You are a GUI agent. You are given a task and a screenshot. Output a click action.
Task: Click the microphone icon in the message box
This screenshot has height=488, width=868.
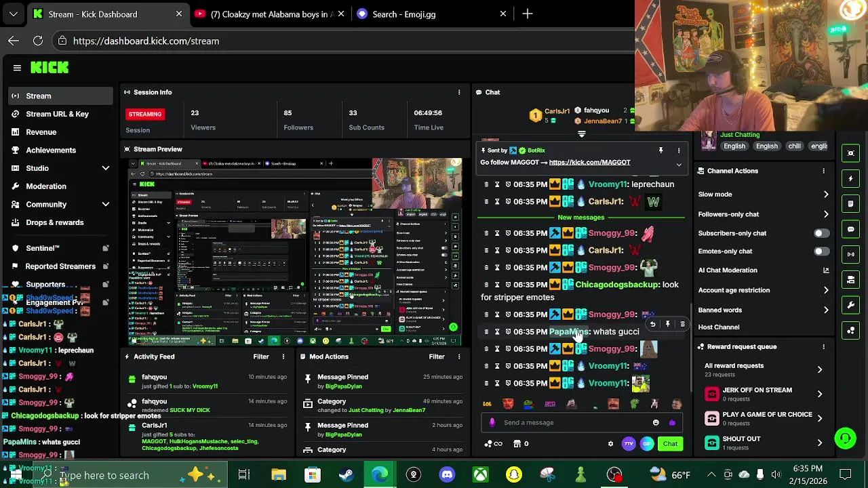point(492,422)
